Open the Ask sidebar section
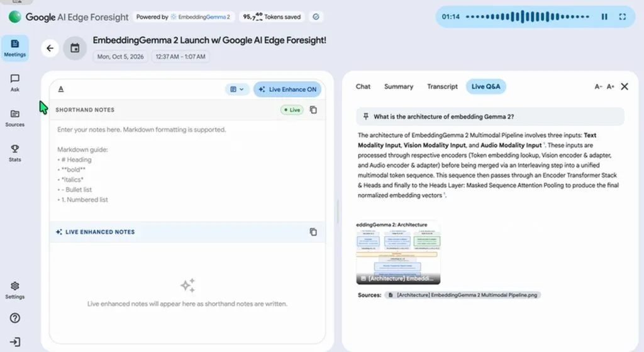The height and width of the screenshot is (352, 644). [15, 82]
